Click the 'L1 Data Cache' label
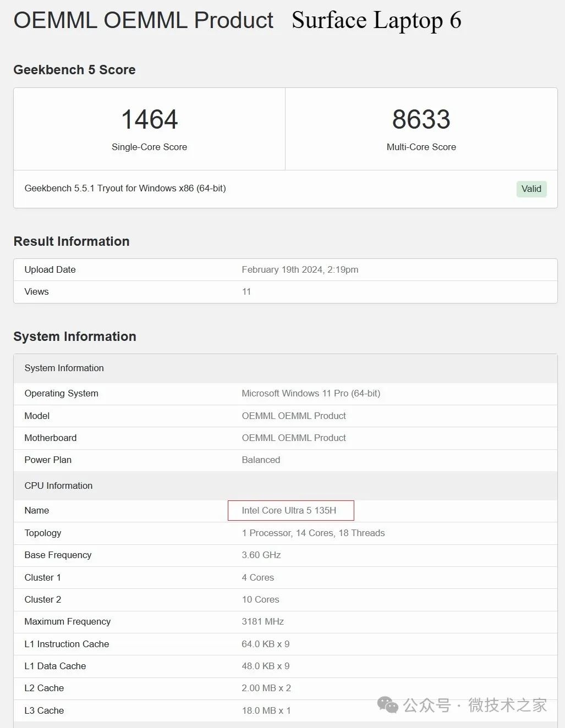Screen dimensions: 565x728 (55, 666)
